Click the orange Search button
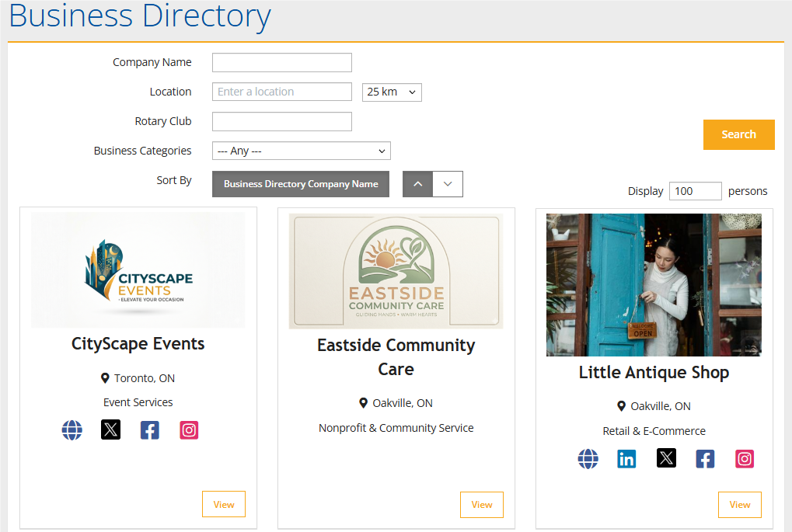The width and height of the screenshot is (792, 532). tap(738, 134)
